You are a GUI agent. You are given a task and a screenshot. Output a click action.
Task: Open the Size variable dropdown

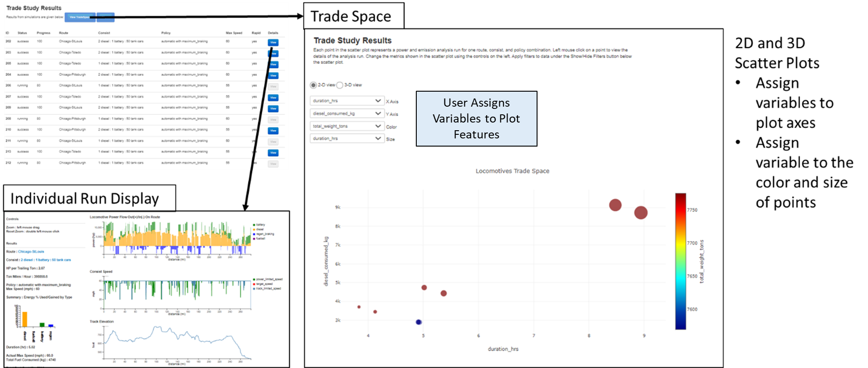tap(347, 138)
